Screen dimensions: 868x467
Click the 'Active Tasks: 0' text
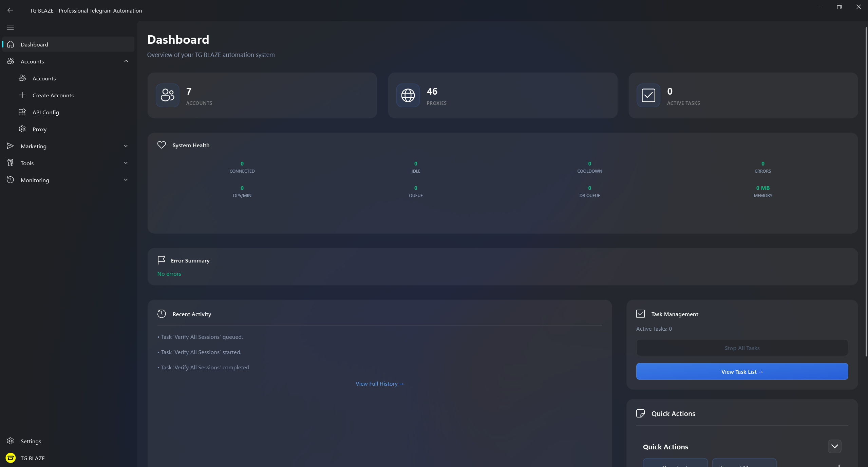[x=654, y=329]
